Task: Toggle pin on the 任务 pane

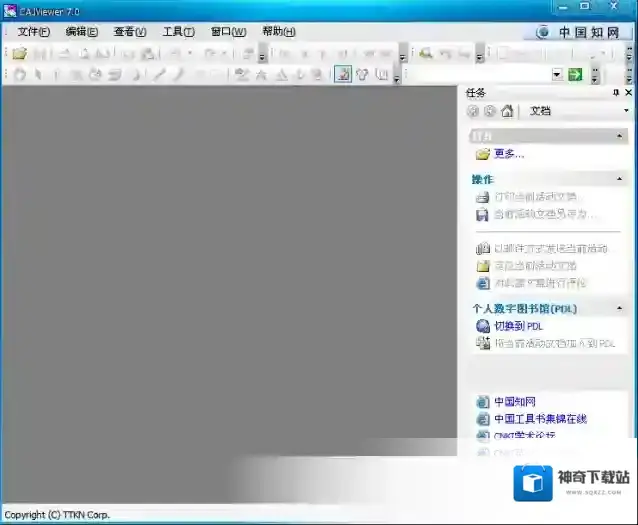Action: click(x=615, y=92)
